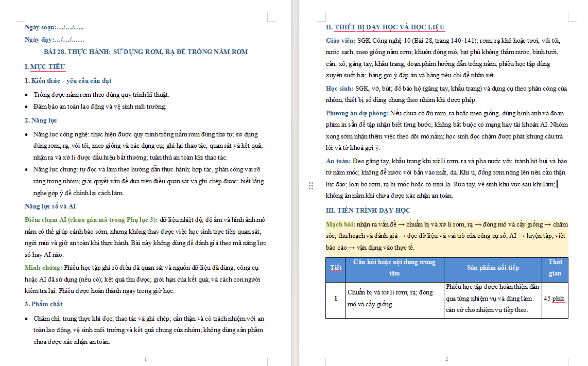Click the '45 phút' table cell
The image size is (588, 366).
(x=554, y=299)
